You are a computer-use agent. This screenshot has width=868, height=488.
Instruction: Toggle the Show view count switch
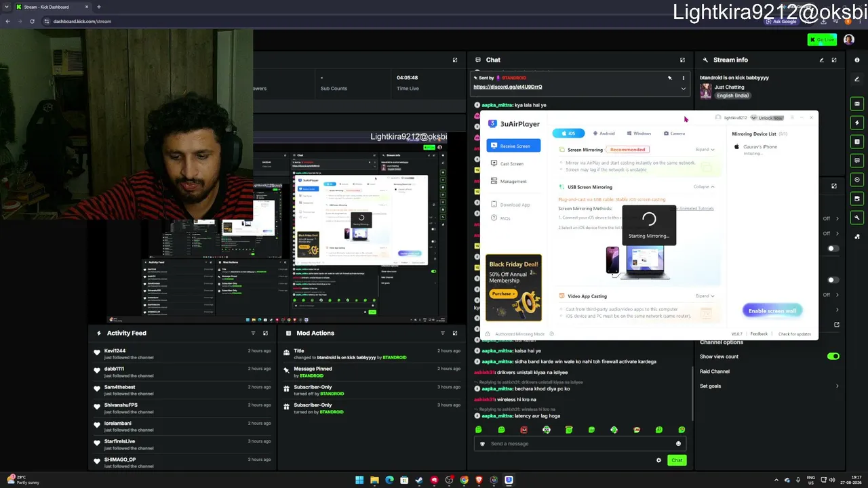(833, 357)
